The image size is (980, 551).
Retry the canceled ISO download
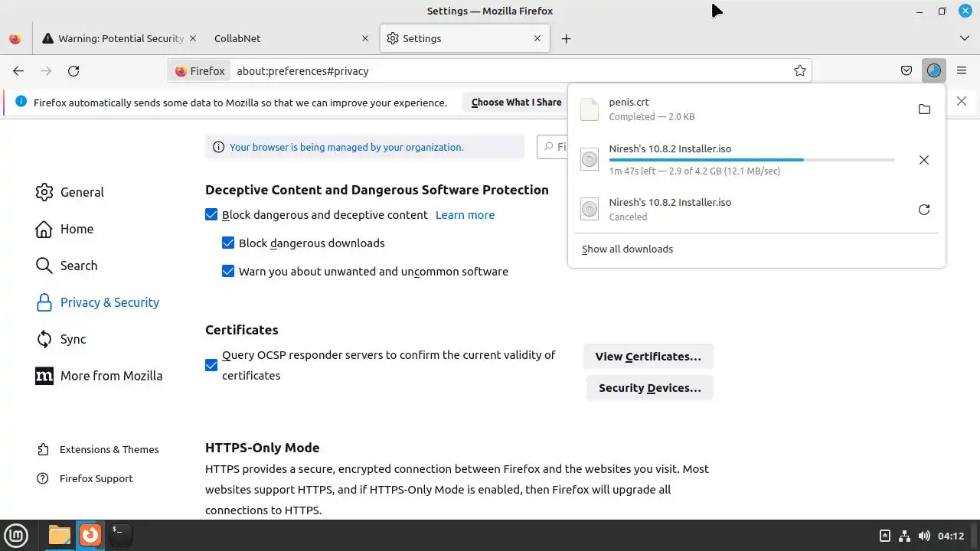924,210
